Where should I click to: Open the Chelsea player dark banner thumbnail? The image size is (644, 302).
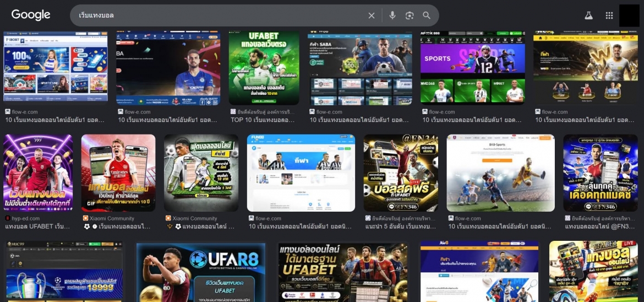click(168, 68)
